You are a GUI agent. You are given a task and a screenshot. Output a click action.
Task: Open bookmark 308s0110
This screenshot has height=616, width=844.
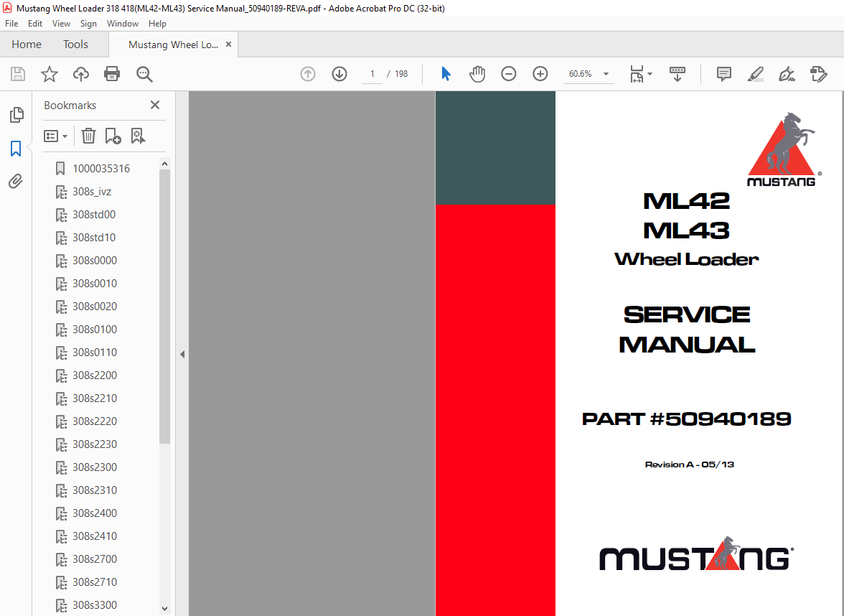point(95,352)
